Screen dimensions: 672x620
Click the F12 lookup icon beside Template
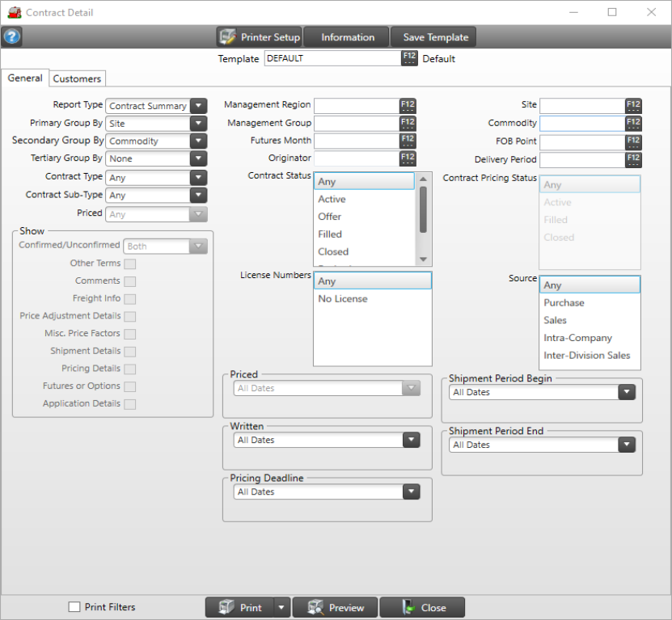tap(408, 58)
